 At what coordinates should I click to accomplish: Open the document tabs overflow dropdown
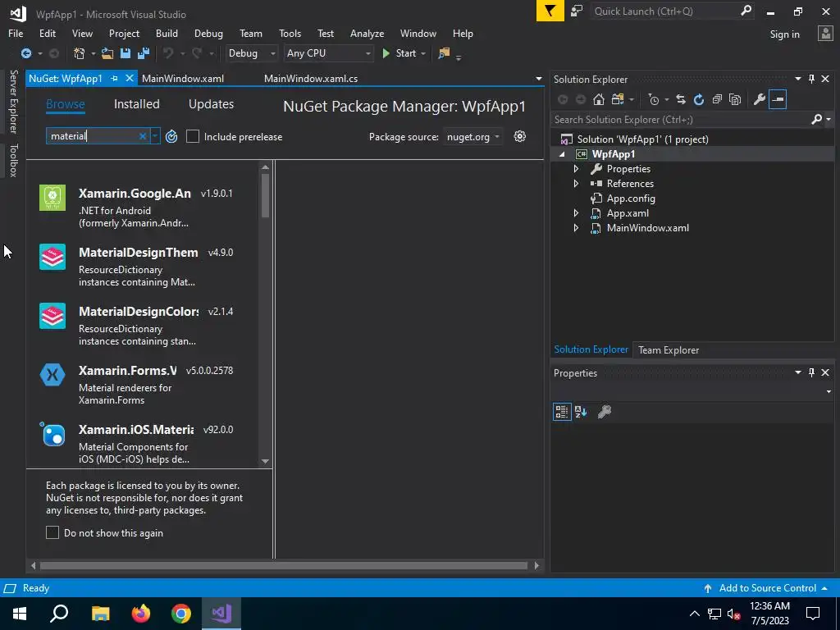(x=538, y=79)
